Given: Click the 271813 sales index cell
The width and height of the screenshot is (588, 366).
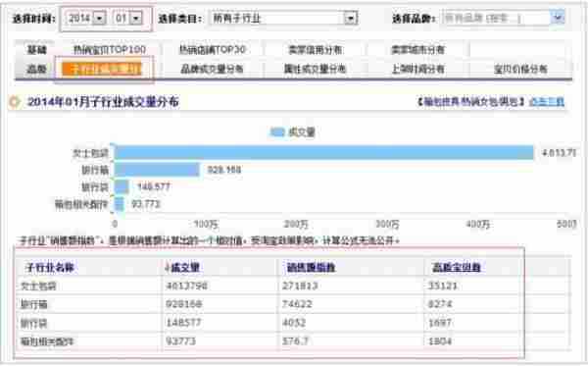Looking at the screenshot, I should [x=300, y=287].
